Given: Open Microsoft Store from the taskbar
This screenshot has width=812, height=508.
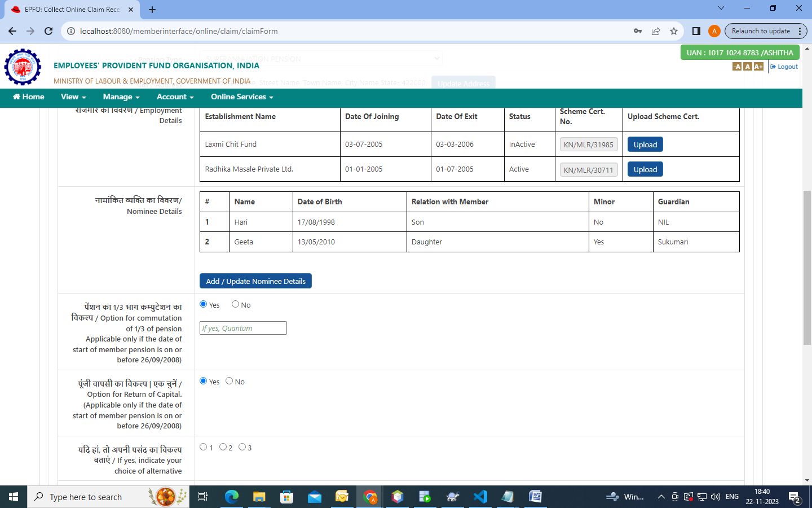Looking at the screenshot, I should [287, 497].
